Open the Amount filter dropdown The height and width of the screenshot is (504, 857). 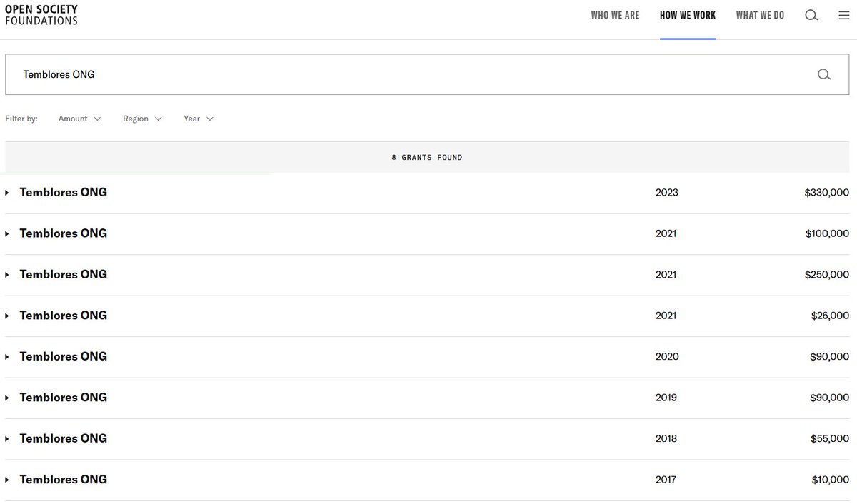point(79,119)
